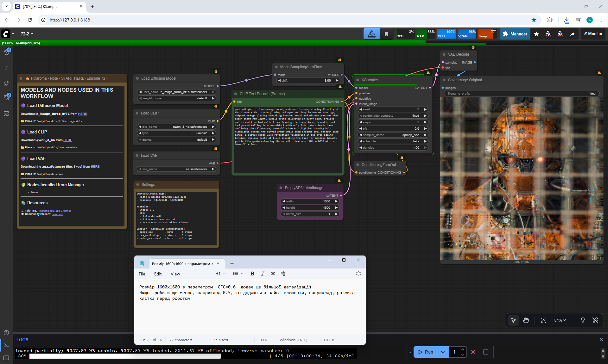
Task: Click the fit view icon
Action: (543, 320)
